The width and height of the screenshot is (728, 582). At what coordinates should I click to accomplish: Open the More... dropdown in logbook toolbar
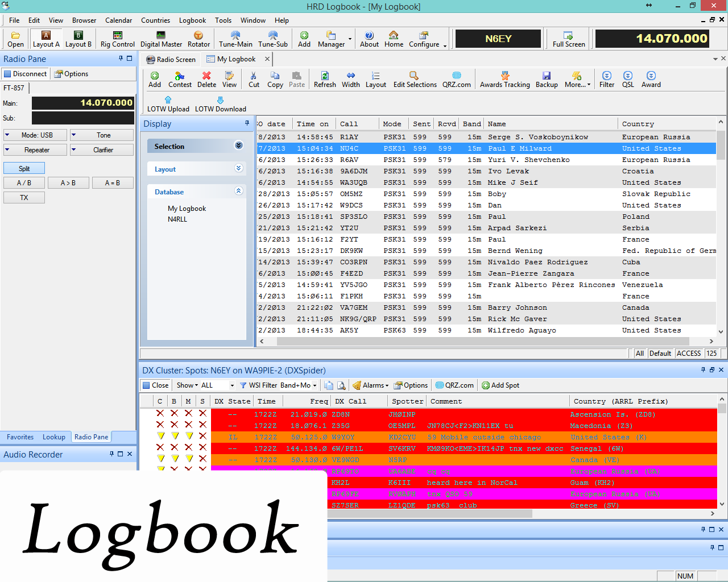coord(578,80)
